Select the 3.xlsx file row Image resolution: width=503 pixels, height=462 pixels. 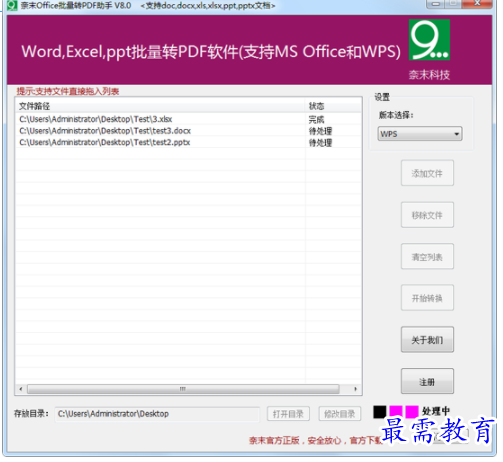tap(188, 119)
